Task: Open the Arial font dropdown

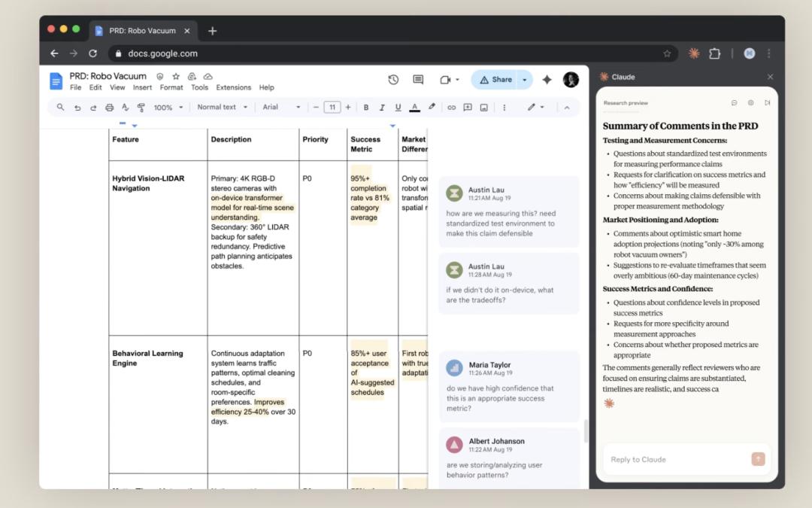Action: 281,108
